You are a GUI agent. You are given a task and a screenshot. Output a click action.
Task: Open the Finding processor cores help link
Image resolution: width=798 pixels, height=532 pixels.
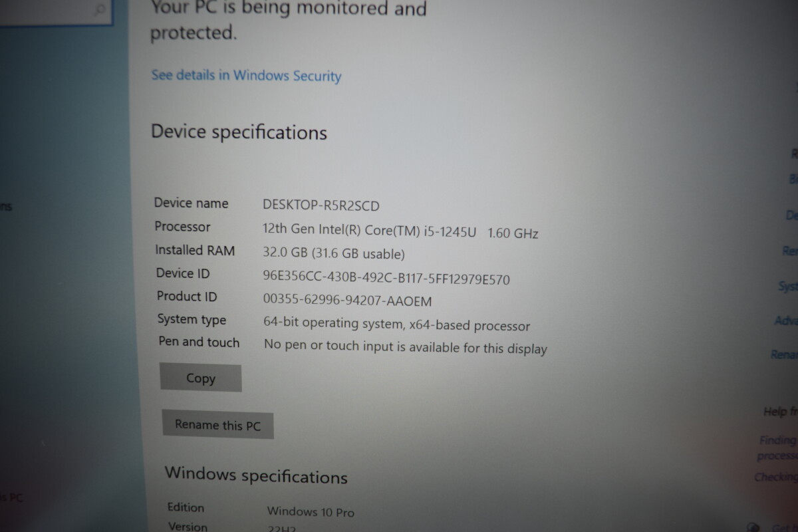point(777,448)
